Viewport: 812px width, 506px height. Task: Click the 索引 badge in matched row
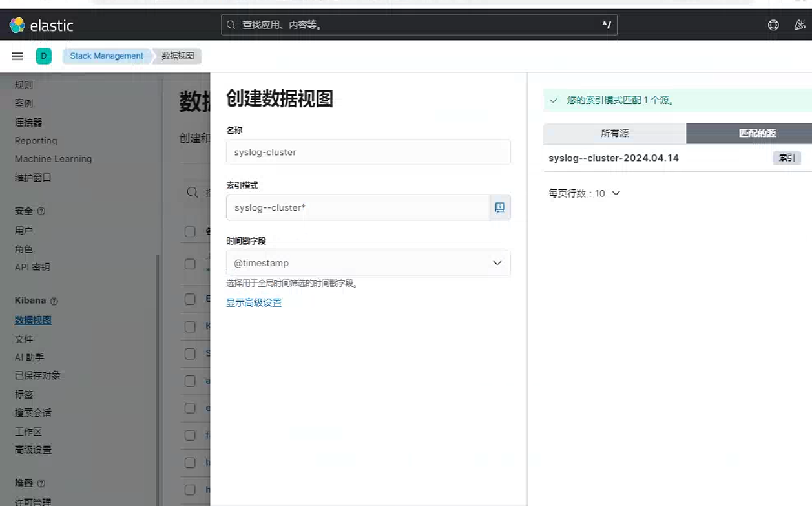tap(787, 158)
